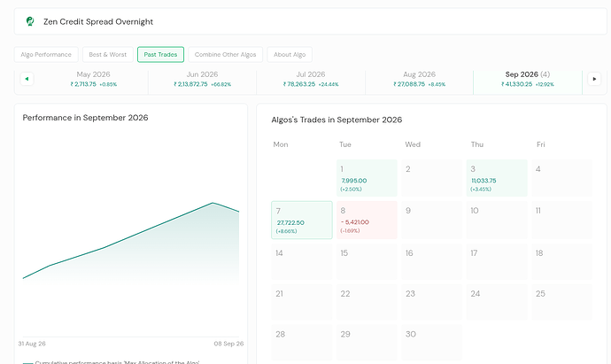611x364 pixels.
Task: Click the Thu column header
Action: click(x=477, y=144)
